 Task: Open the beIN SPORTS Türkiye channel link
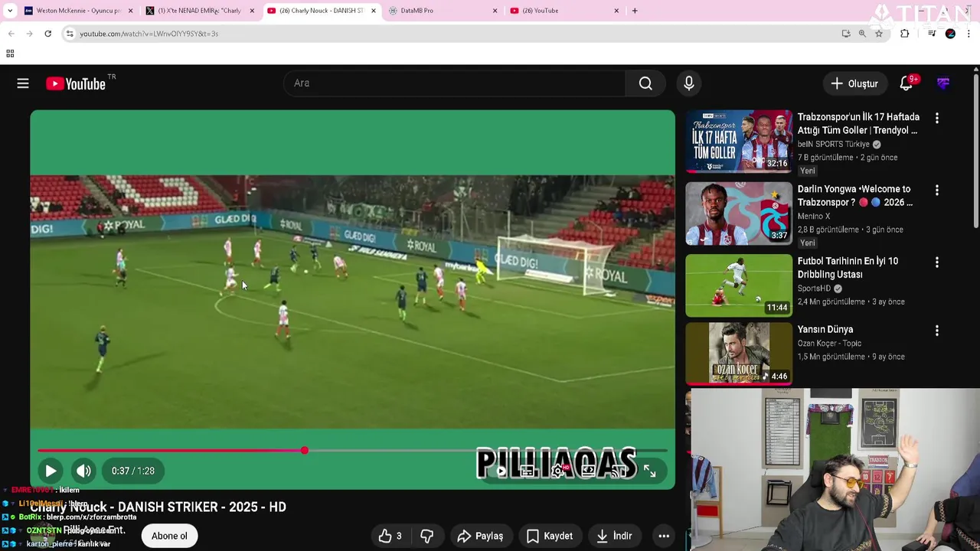click(x=834, y=144)
